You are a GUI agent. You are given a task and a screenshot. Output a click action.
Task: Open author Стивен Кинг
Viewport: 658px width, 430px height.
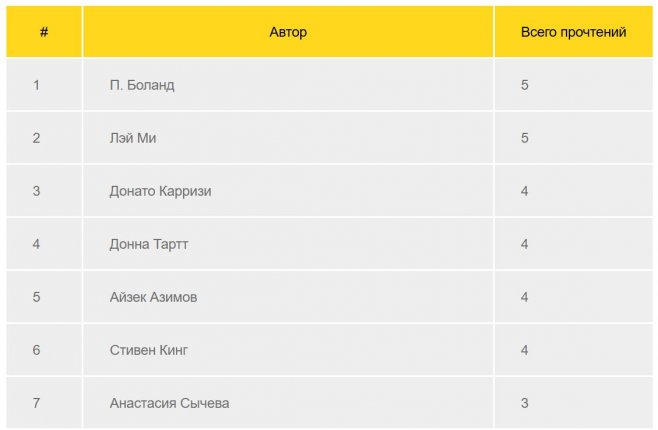[x=148, y=350]
